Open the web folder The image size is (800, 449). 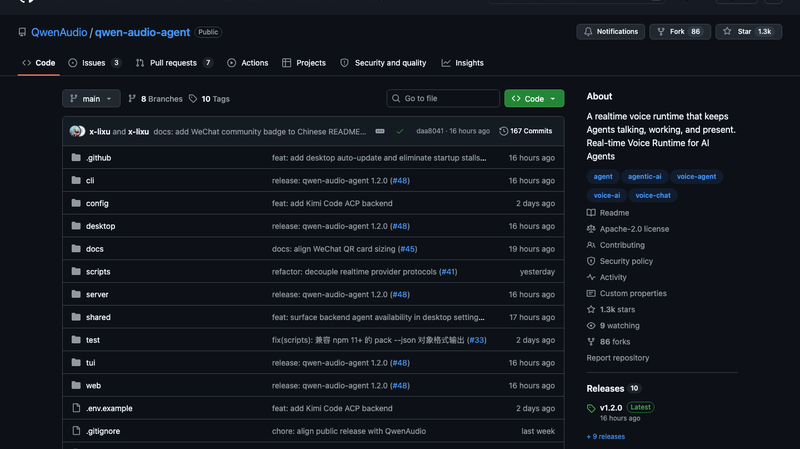93,386
